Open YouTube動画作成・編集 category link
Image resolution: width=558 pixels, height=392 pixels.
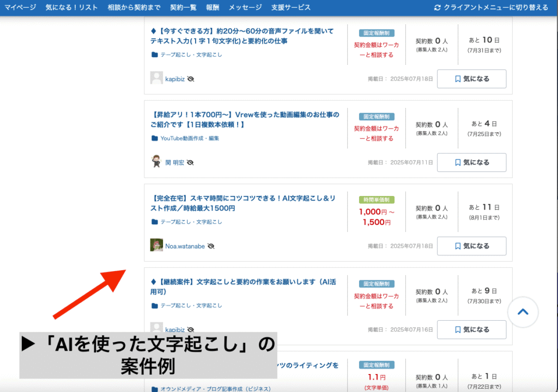pos(190,138)
